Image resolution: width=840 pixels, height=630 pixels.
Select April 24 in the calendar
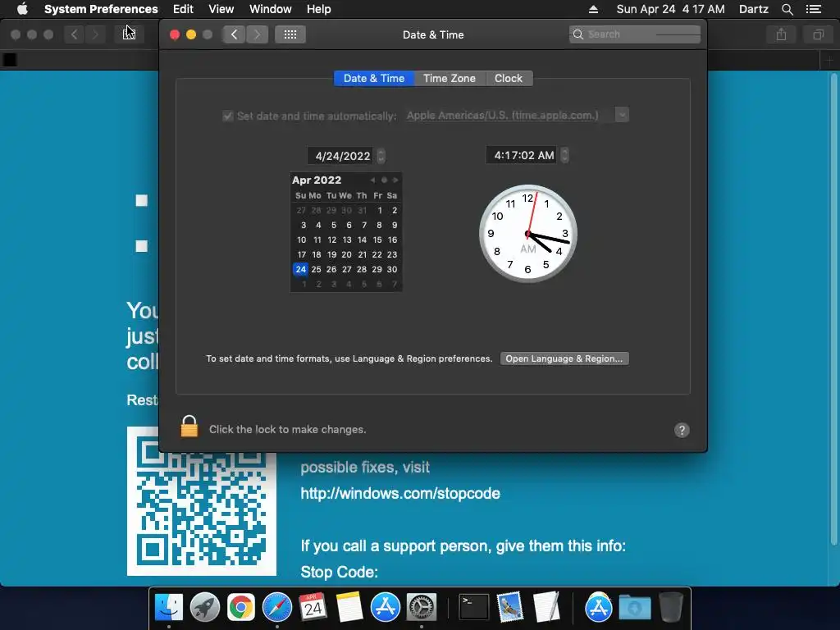(301, 269)
